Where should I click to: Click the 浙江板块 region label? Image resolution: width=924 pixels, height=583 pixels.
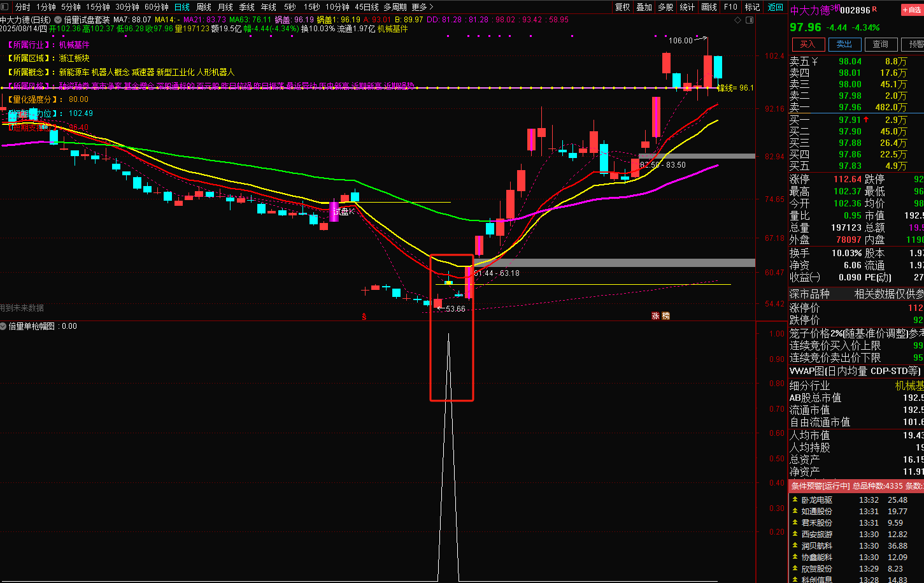75,59
